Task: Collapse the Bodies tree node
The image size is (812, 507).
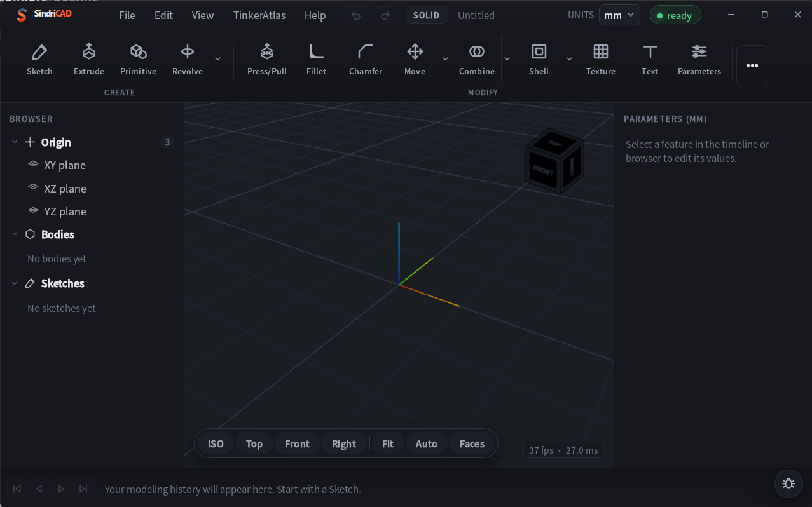Action: coord(15,234)
